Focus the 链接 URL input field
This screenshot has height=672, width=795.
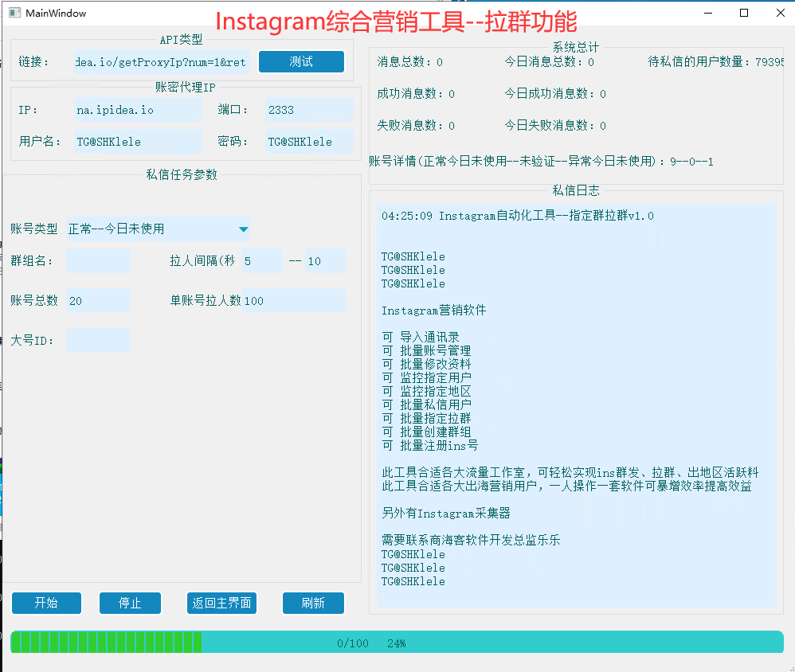click(162, 62)
